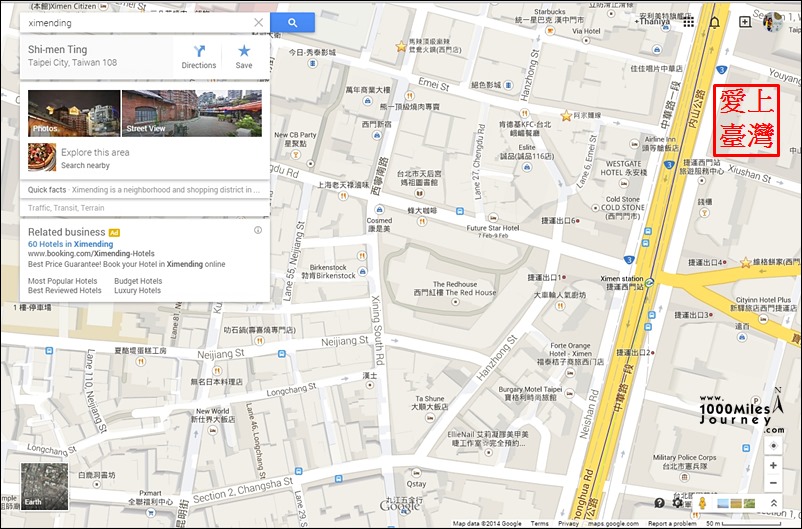The width and height of the screenshot is (802, 529).
Task: Click Future Star Hotel marker
Action: coord(493,218)
